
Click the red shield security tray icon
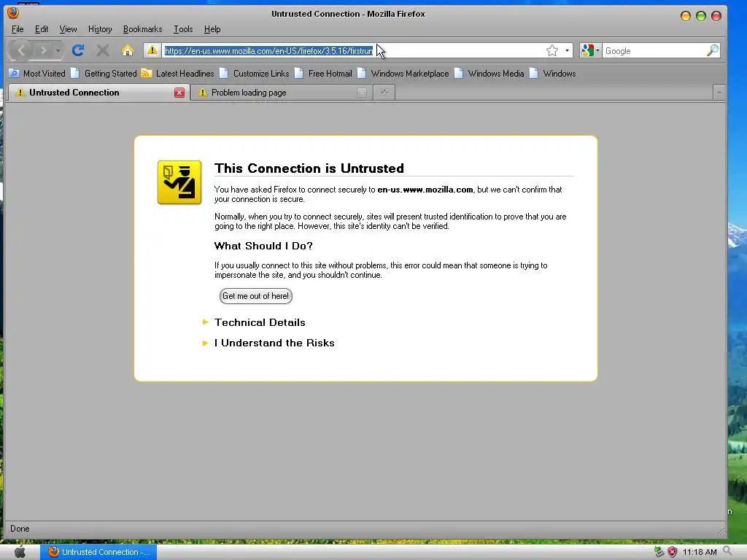[672, 552]
